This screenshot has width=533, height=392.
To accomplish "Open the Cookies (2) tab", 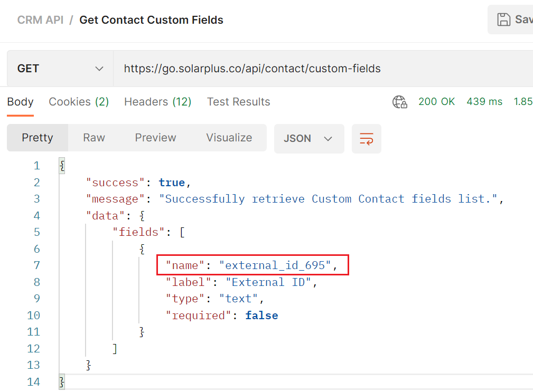I will [79, 102].
